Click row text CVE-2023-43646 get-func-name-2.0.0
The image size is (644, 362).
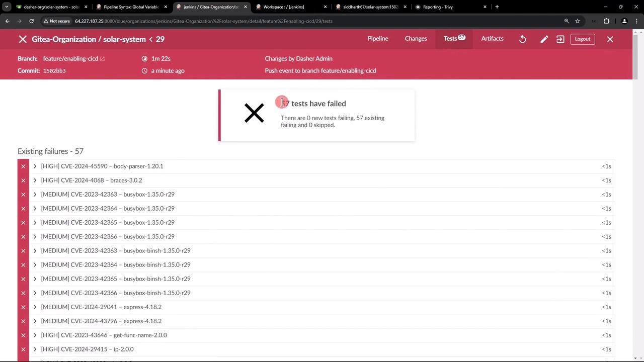point(104,335)
